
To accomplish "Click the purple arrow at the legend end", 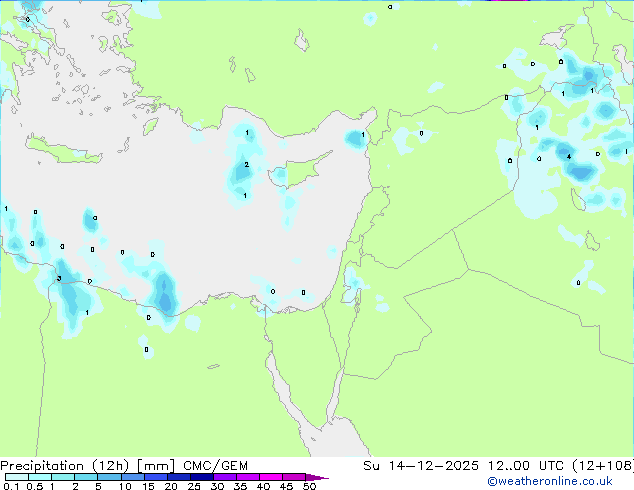I will click(317, 477).
